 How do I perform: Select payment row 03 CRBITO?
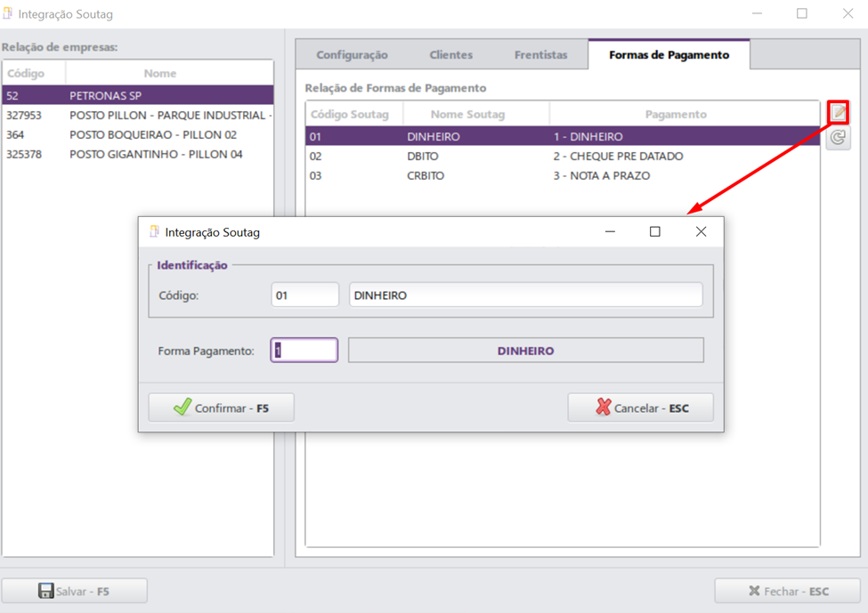pos(563,175)
